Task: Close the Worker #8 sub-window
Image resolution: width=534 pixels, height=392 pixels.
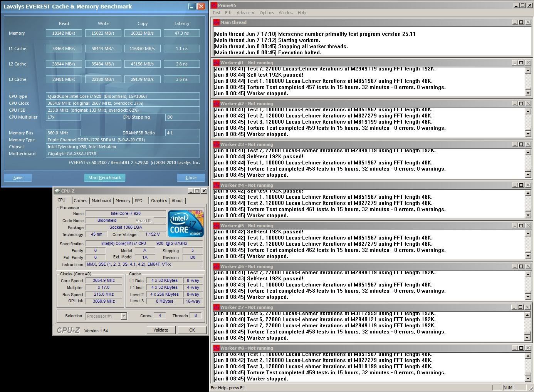Action: (x=528, y=348)
